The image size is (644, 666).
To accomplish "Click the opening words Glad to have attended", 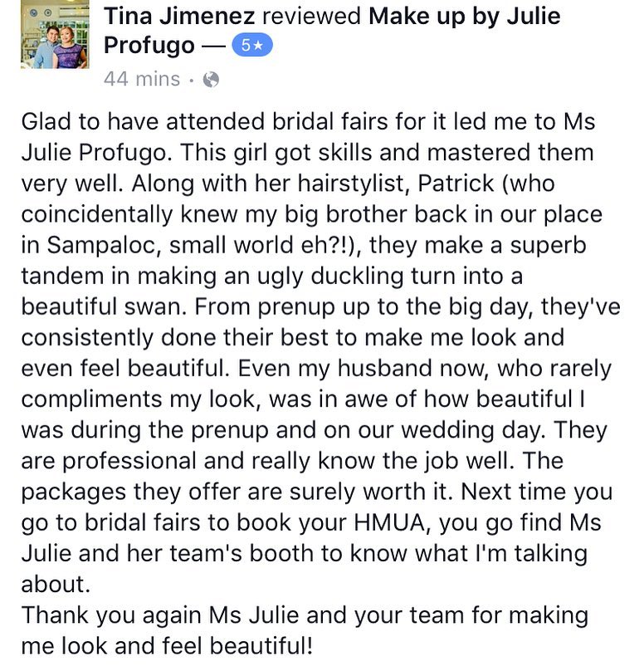I will 143,121.
